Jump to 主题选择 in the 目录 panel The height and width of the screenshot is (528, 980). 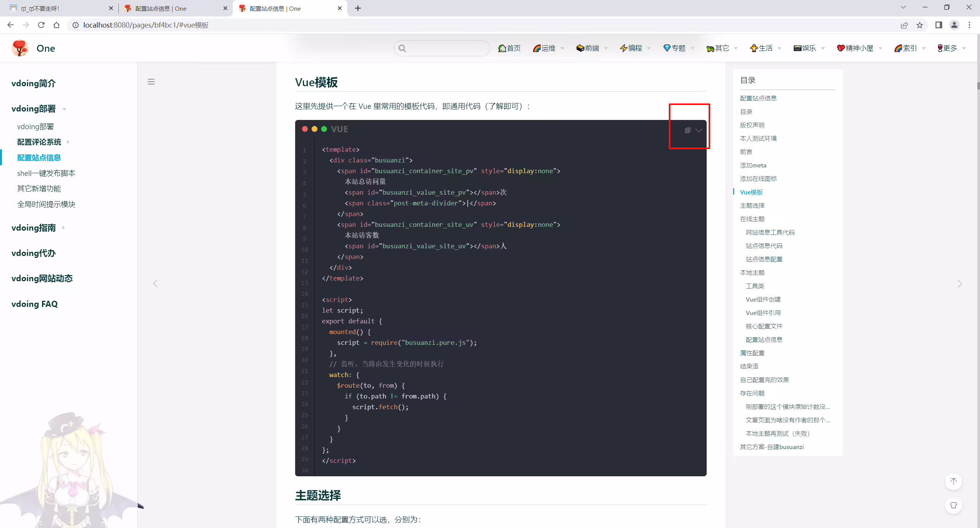point(752,206)
